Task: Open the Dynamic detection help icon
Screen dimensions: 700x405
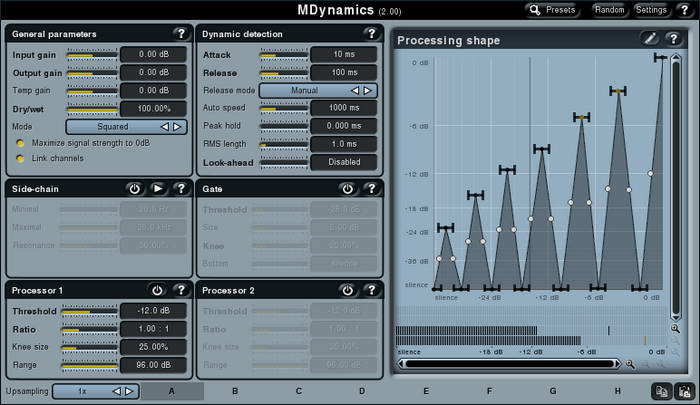Action: 371,33
